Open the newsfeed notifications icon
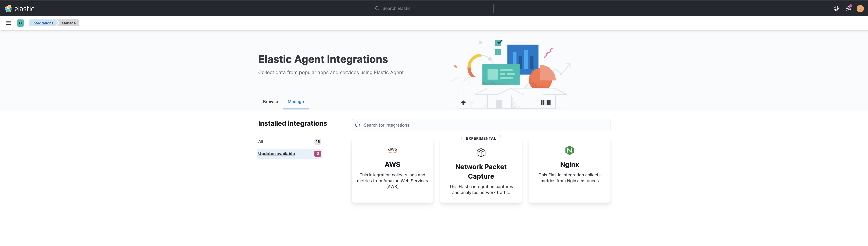The height and width of the screenshot is (246, 868). (848, 8)
